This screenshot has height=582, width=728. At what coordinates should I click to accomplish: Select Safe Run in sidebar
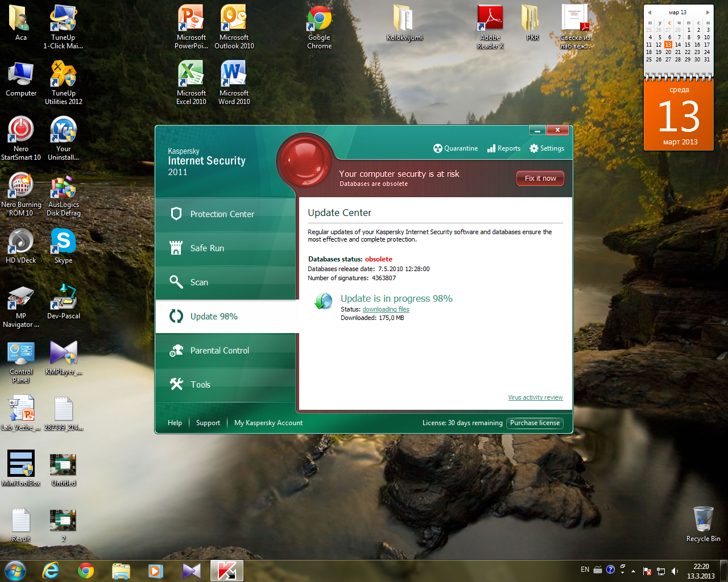click(x=225, y=248)
